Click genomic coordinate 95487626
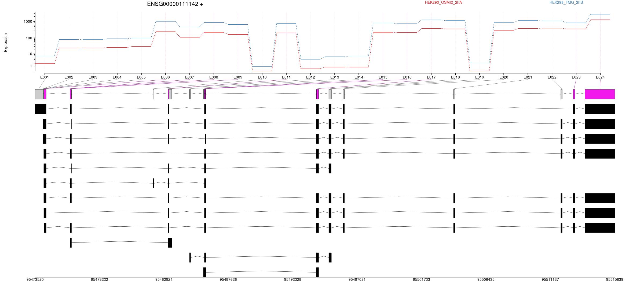The image size is (644, 284). click(x=228, y=279)
